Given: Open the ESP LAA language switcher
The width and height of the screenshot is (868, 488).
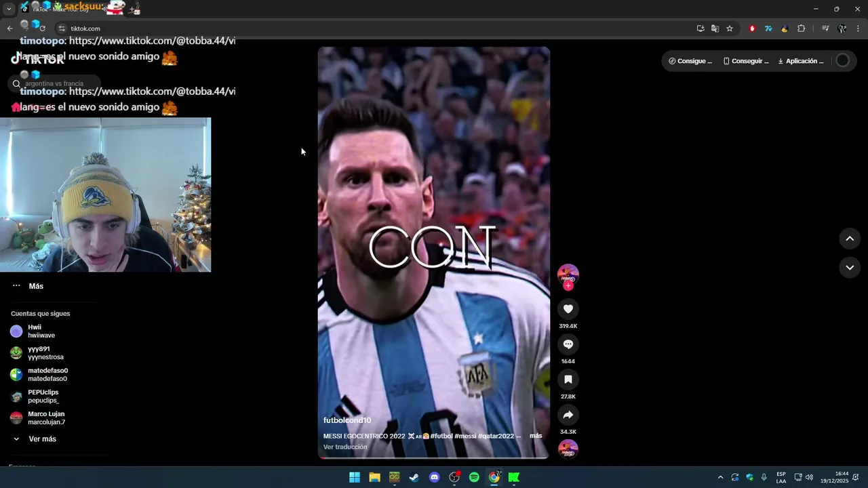Looking at the screenshot, I should point(781,477).
